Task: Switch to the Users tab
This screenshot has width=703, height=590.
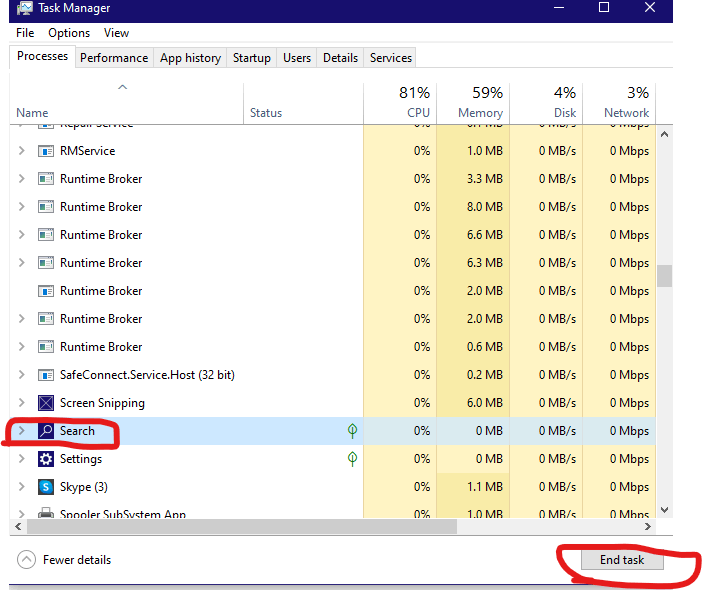Action: (297, 58)
